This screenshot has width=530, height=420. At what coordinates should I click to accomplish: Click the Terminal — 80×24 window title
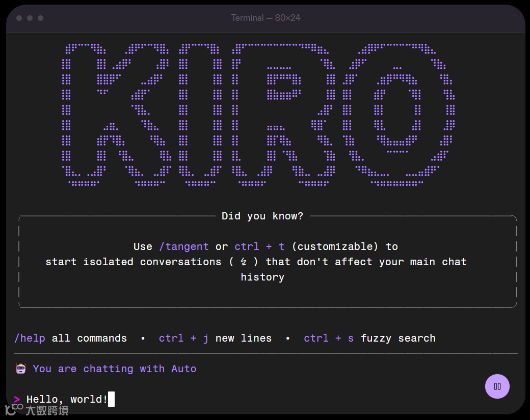pyautogui.click(x=266, y=17)
